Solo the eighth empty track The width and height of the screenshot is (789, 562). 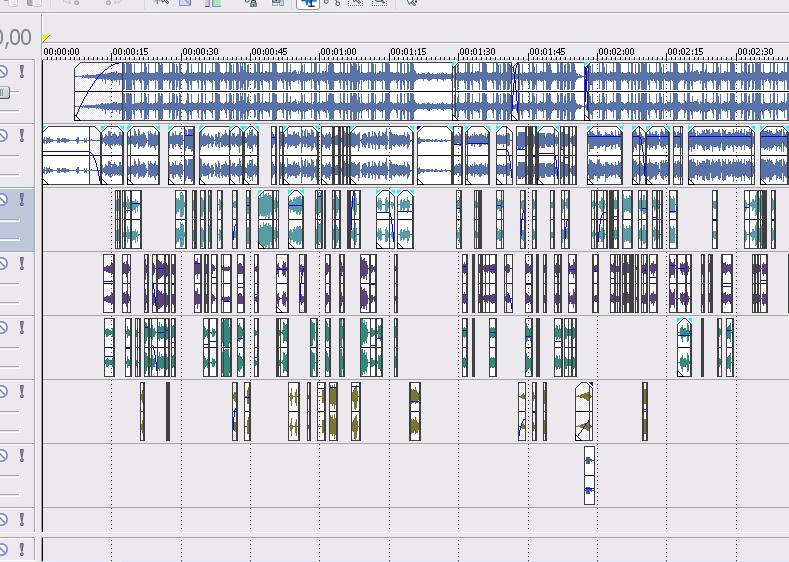click(x=22, y=519)
